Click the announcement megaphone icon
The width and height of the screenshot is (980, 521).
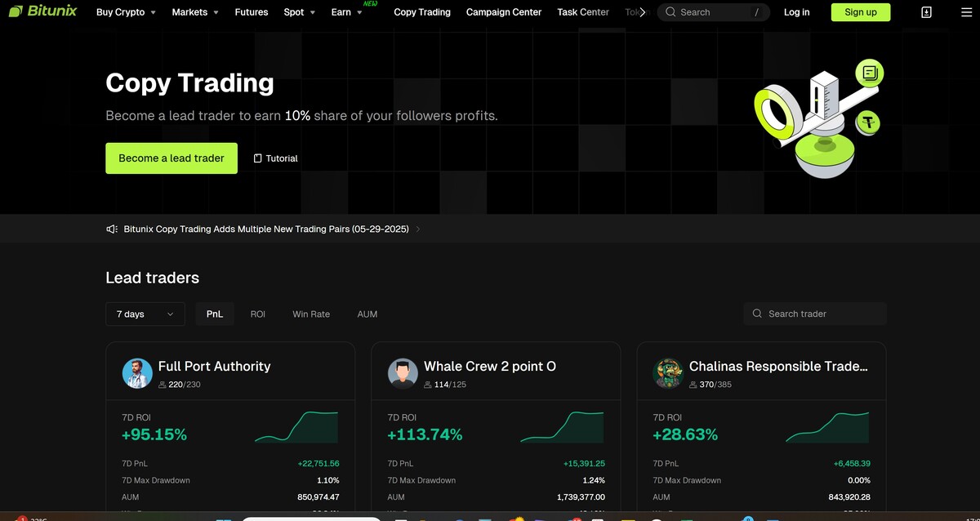coord(112,229)
